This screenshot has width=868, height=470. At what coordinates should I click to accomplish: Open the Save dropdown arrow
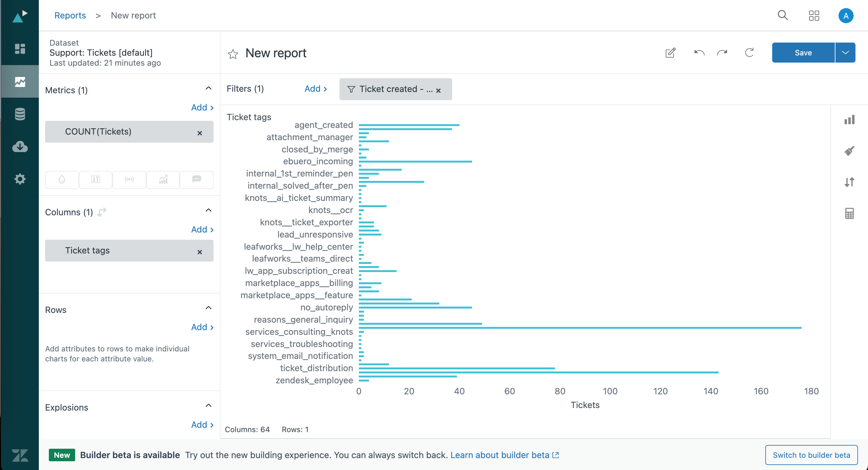pos(845,53)
